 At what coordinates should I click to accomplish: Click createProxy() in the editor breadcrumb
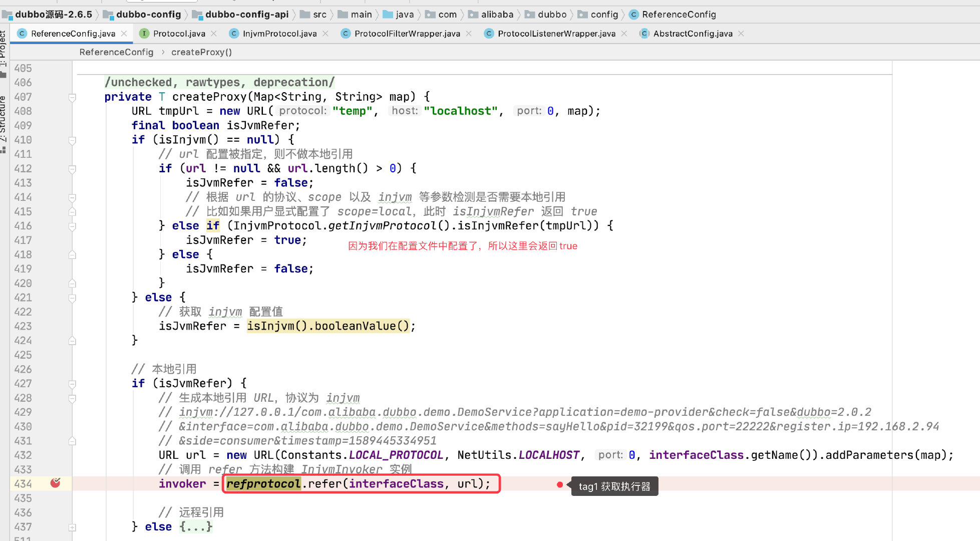(x=201, y=52)
